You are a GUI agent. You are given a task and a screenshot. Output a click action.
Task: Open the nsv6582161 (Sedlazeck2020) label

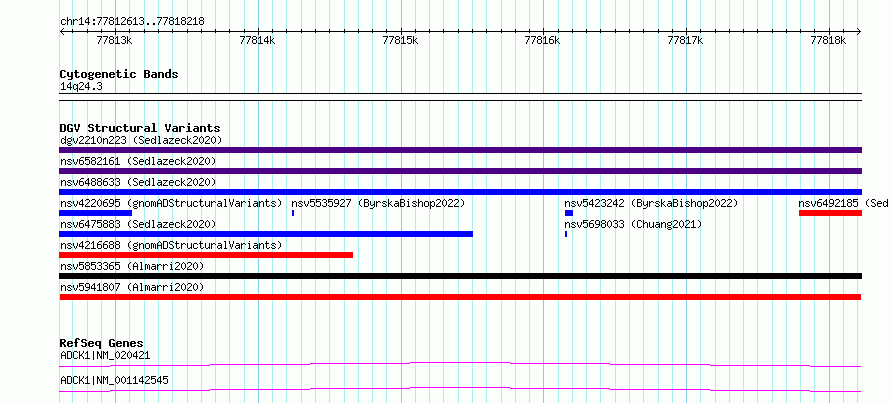click(138, 161)
